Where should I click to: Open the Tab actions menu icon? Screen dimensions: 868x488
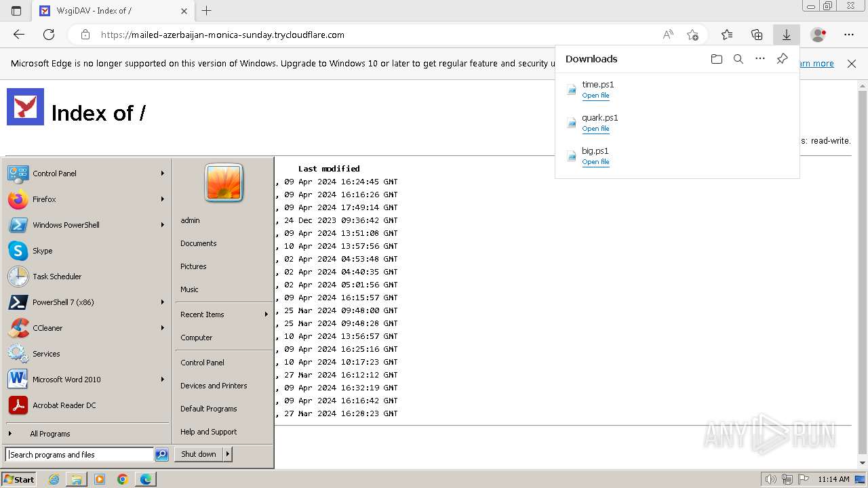[16, 11]
